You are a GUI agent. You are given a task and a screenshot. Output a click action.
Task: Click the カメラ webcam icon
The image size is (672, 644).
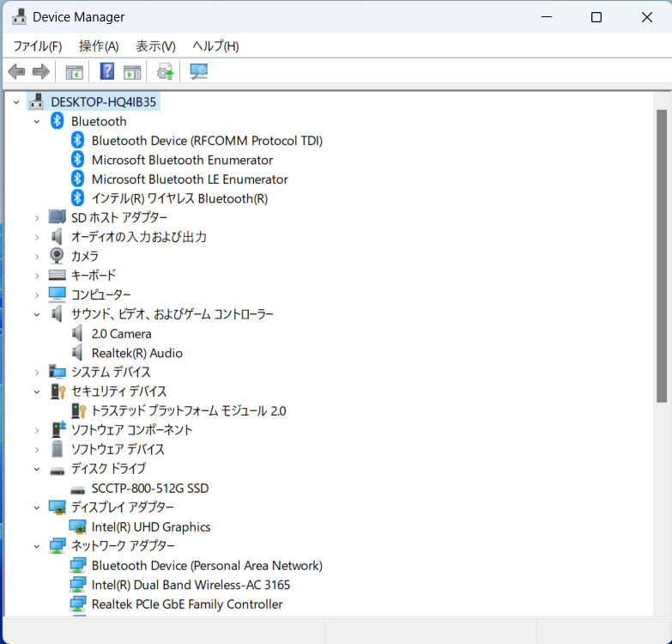tap(57, 256)
